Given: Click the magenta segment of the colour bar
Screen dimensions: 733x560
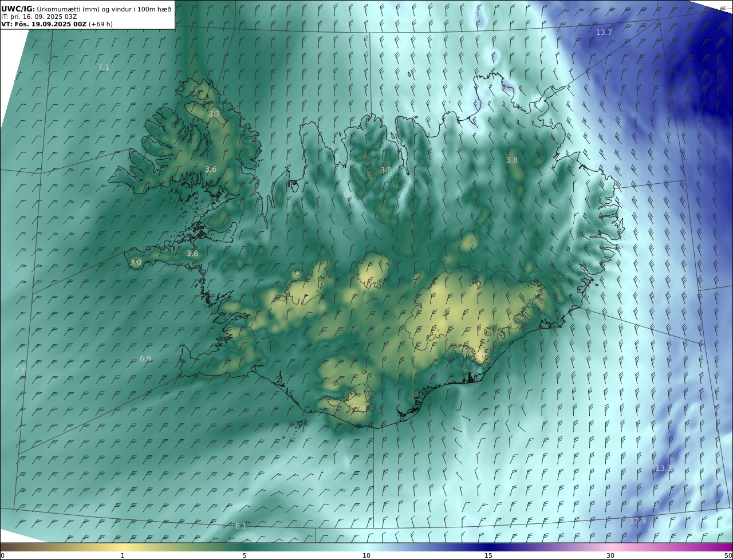Looking at the screenshot, I should coord(723,547).
